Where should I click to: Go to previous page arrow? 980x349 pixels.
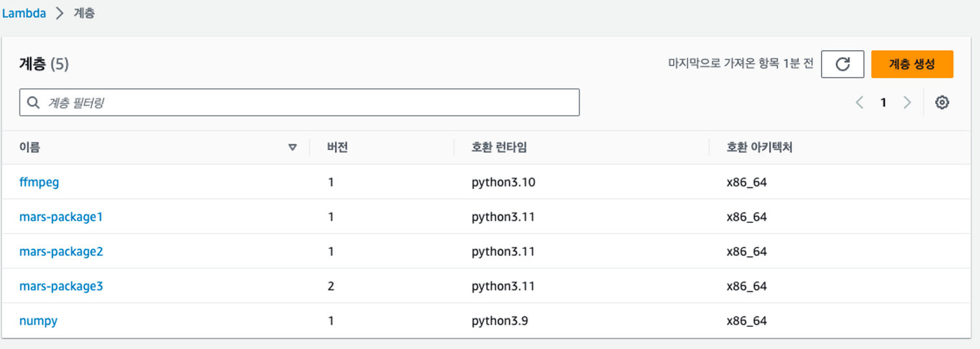(x=859, y=102)
